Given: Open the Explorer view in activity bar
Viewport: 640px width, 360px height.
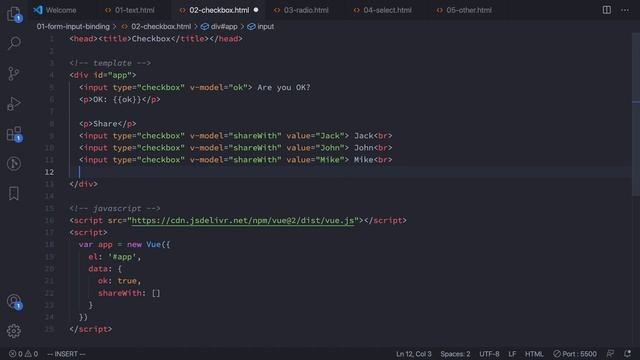Looking at the screenshot, I should [x=14, y=13].
